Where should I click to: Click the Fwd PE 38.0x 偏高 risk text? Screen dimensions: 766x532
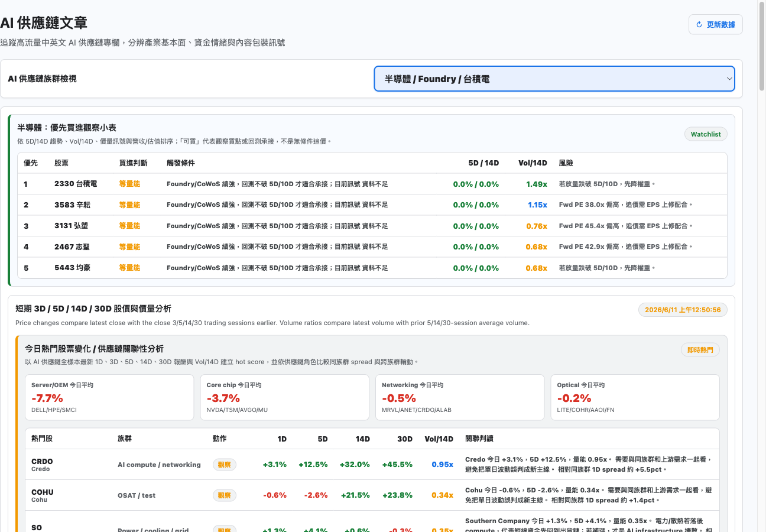pos(625,205)
